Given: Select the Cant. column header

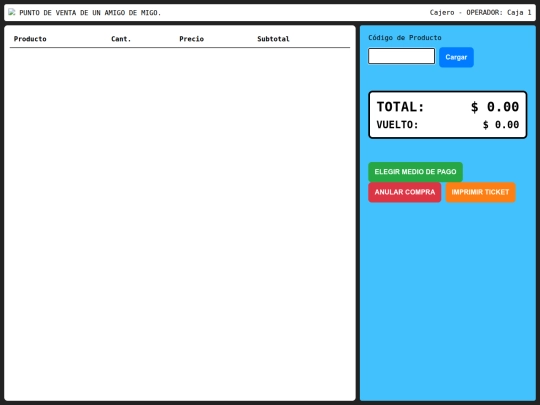Looking at the screenshot, I should tap(121, 39).
